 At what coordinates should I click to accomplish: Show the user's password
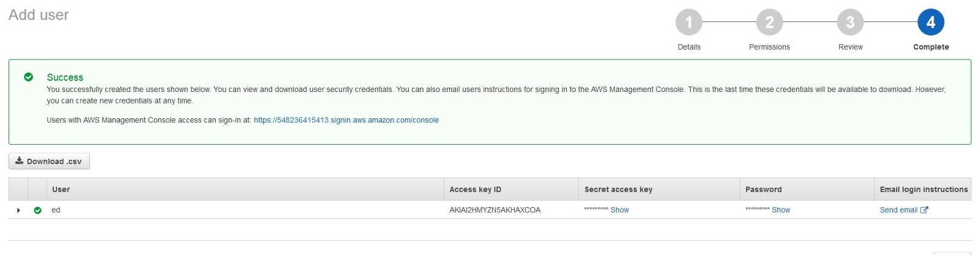pyautogui.click(x=781, y=210)
